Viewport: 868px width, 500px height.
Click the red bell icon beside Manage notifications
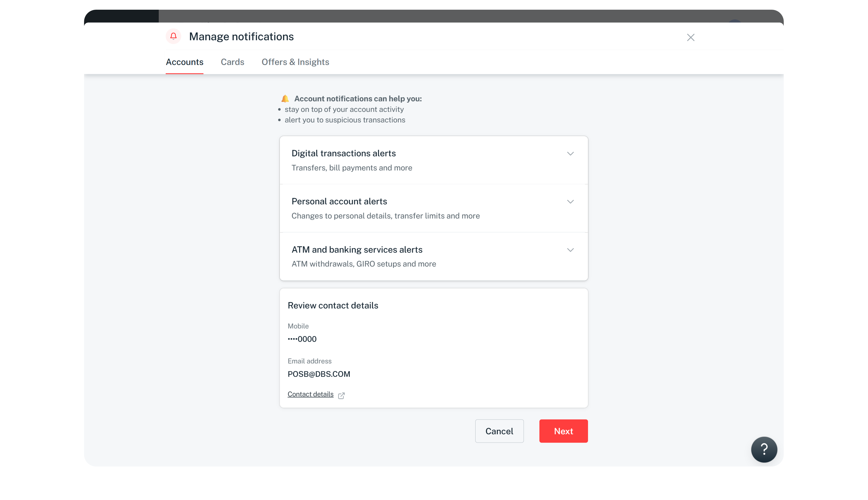click(x=173, y=36)
